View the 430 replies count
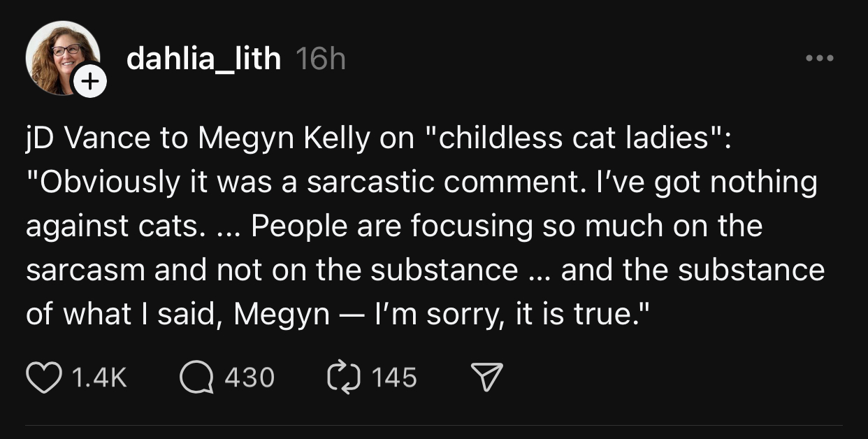Viewport: 868px width, 439px height. coord(249,378)
